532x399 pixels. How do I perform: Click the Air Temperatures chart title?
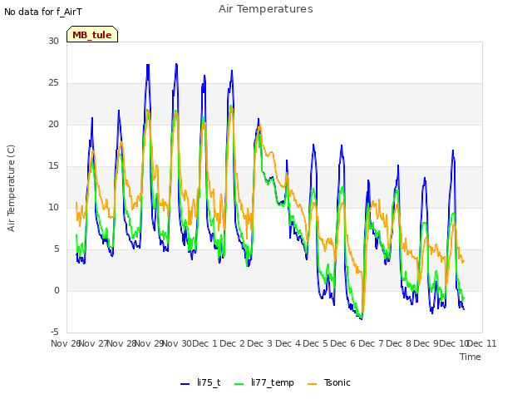266,9
